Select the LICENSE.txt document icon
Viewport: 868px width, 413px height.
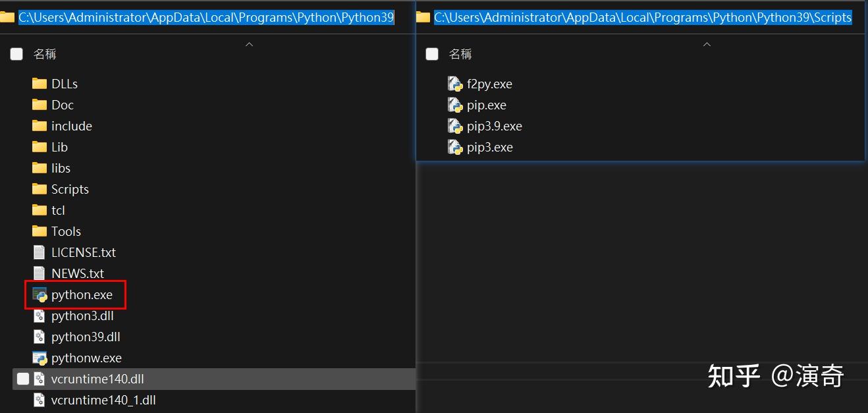pos(40,252)
